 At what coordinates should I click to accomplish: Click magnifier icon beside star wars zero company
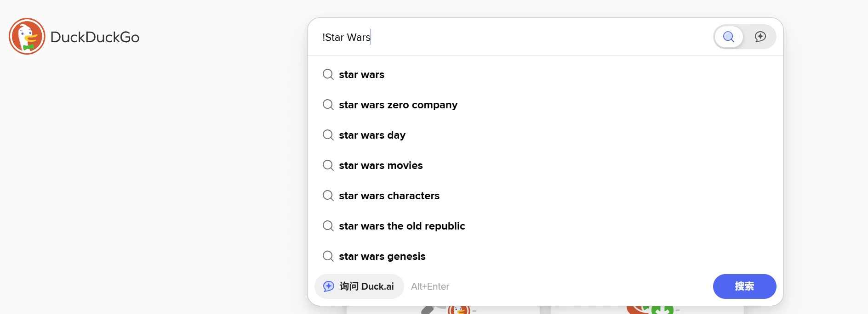(328, 105)
